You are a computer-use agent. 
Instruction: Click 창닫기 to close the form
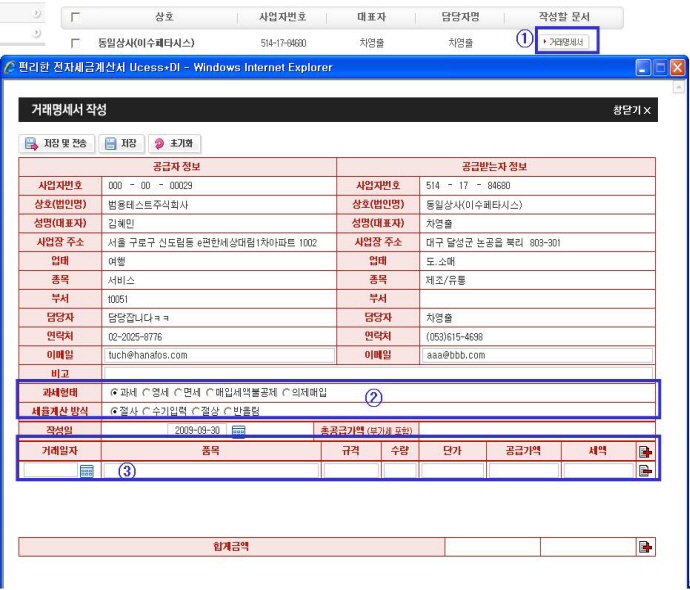(x=632, y=110)
